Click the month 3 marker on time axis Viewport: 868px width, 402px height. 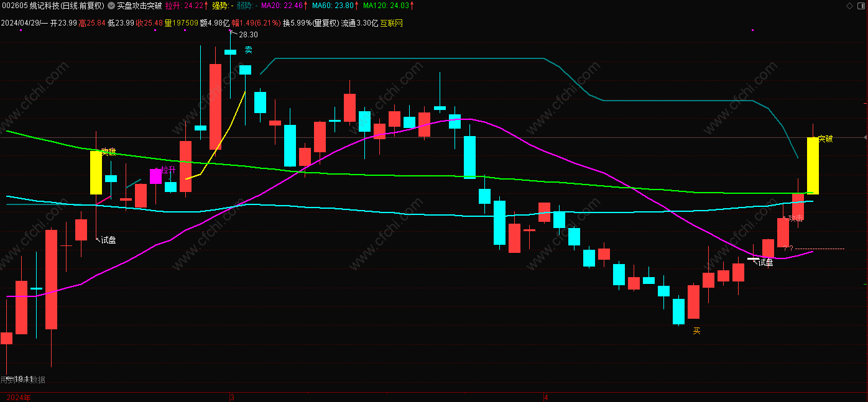coord(232,397)
